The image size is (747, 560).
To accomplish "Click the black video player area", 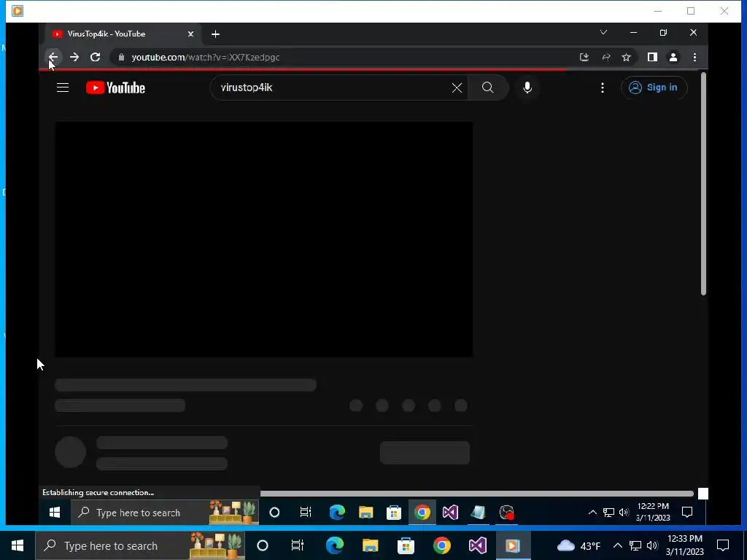I will coord(264,239).
